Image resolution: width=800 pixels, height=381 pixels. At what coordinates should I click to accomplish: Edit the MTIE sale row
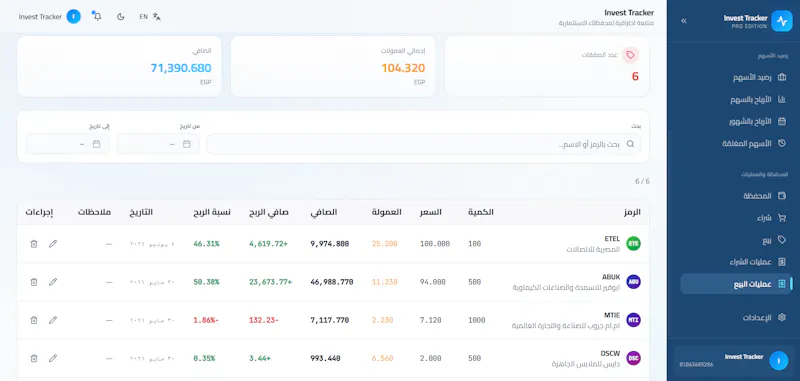pos(53,320)
